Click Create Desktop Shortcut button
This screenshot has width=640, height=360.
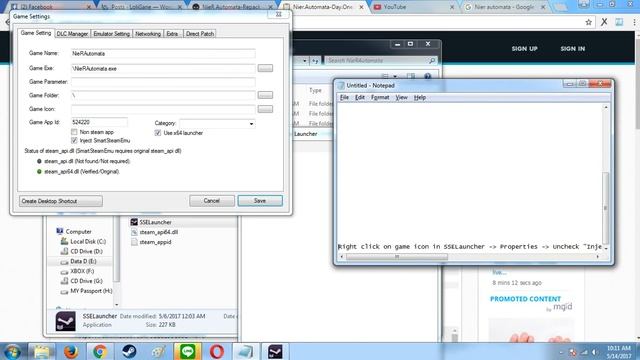(x=61, y=201)
